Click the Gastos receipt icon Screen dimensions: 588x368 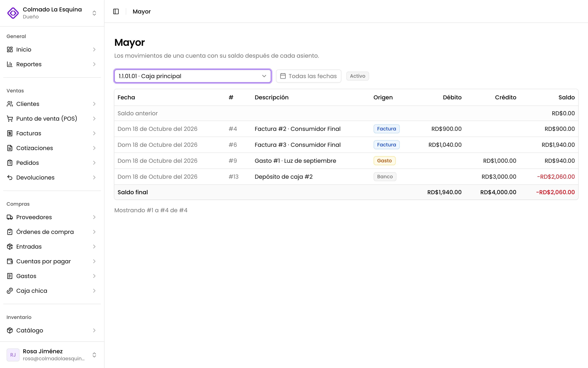10,276
